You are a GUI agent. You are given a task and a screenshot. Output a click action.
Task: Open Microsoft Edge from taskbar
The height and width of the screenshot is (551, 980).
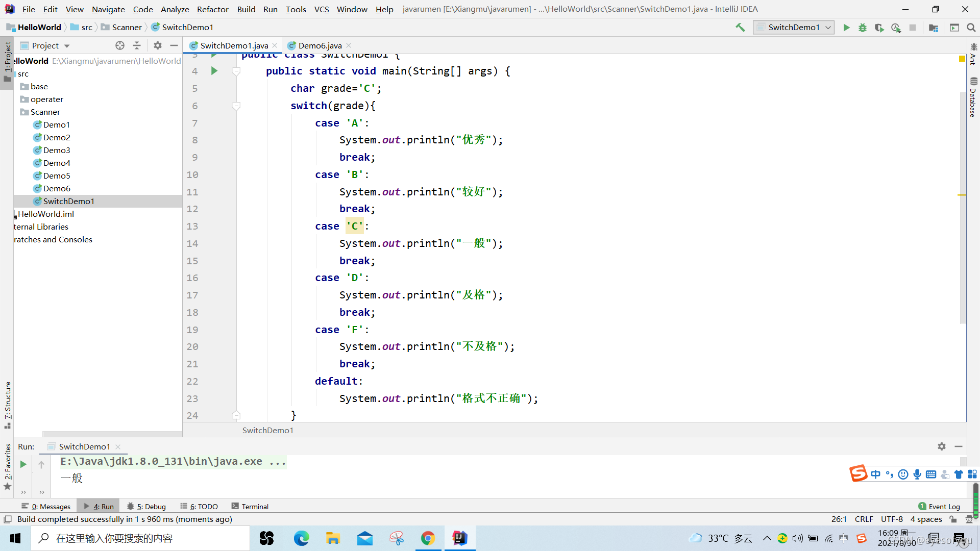click(x=301, y=538)
